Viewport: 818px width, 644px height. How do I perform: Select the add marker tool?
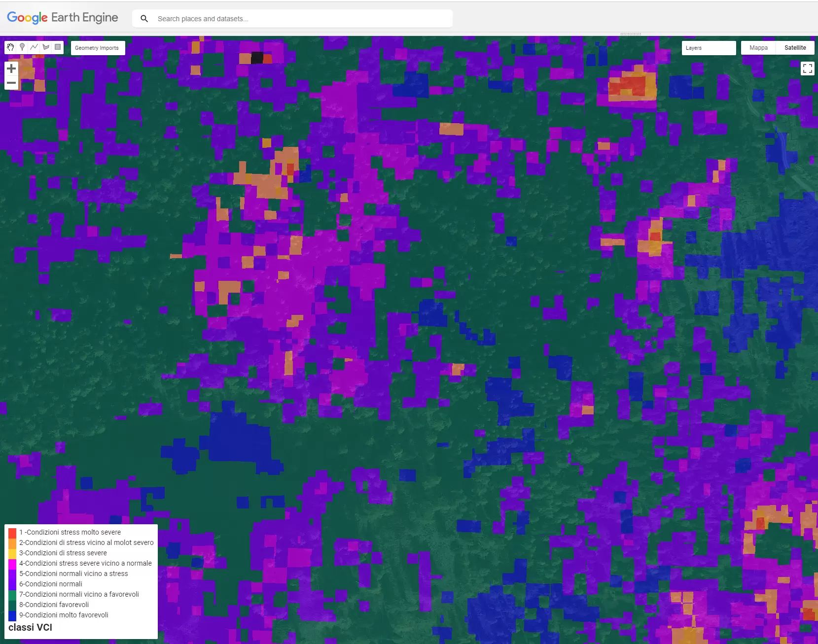pos(22,47)
